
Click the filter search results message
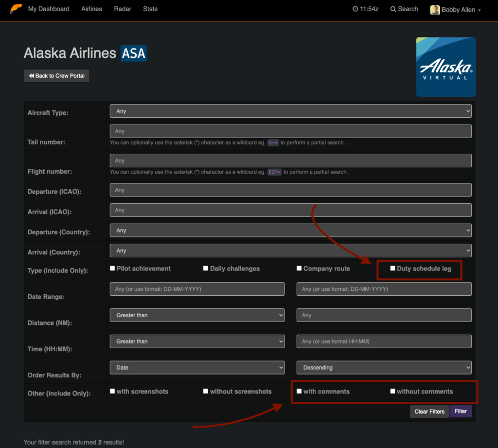point(74,442)
